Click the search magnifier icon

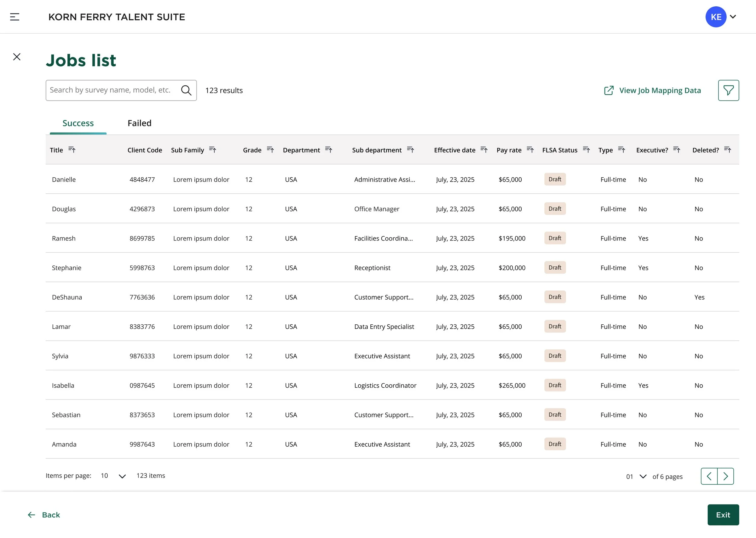click(186, 90)
